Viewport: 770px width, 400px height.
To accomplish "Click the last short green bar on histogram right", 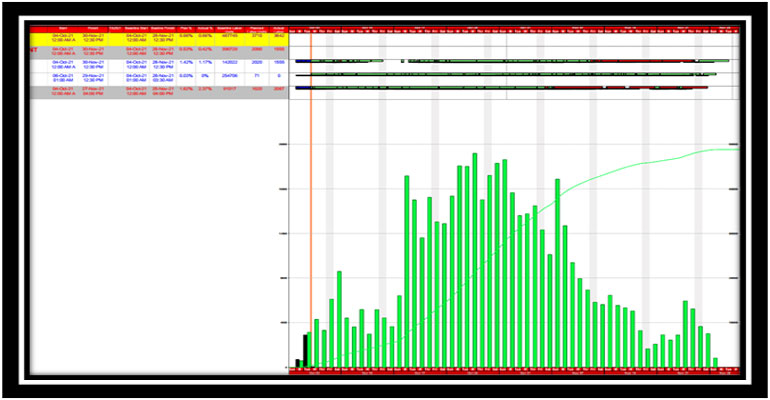I will [715, 362].
